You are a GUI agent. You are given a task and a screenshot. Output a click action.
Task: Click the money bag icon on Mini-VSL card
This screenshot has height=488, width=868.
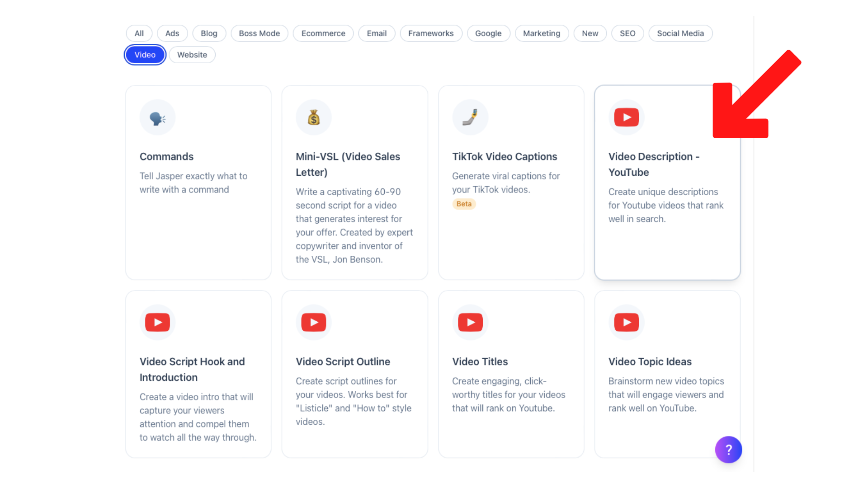point(313,117)
